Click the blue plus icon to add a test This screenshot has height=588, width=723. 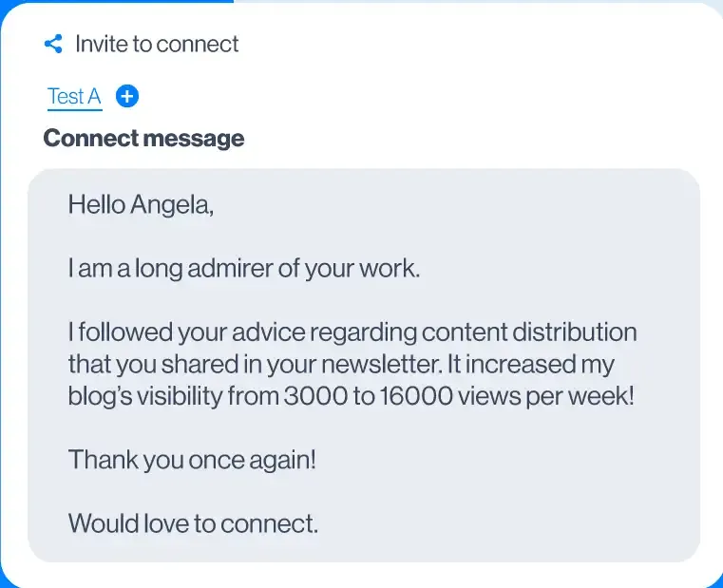coord(127,96)
